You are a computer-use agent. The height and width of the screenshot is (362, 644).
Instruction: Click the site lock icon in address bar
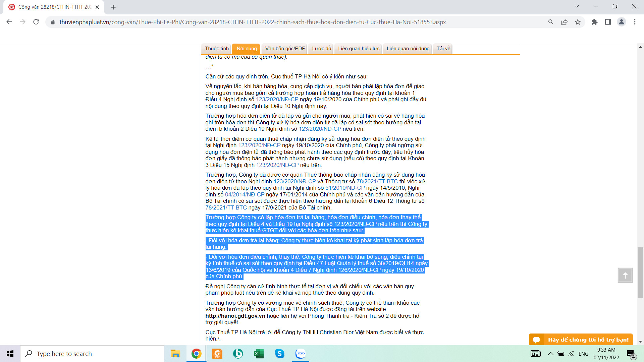(53, 22)
